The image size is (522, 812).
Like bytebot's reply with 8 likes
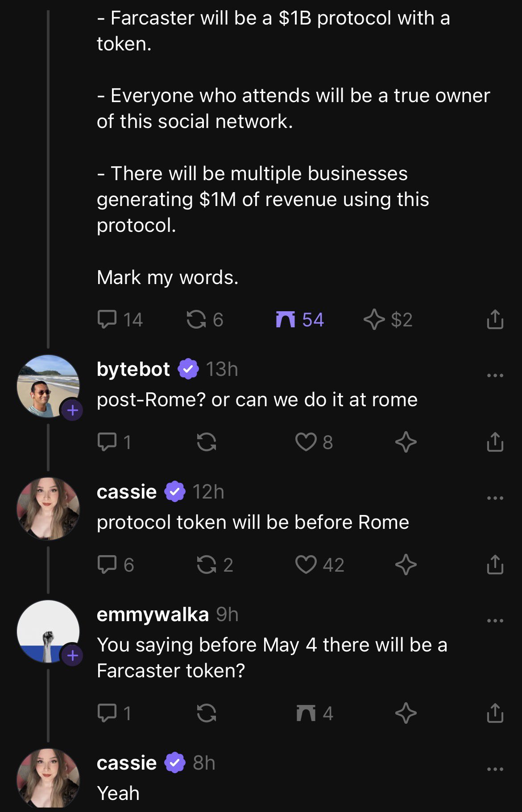click(x=306, y=442)
